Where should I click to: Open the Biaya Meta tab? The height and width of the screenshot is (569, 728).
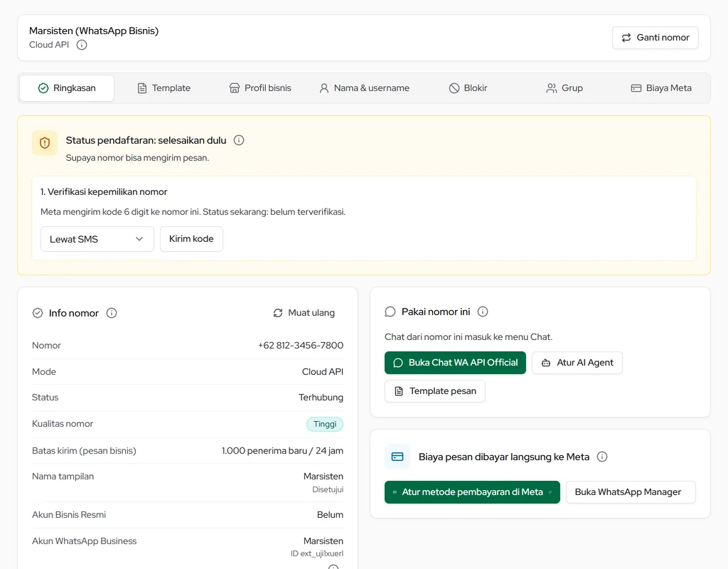pyautogui.click(x=661, y=88)
